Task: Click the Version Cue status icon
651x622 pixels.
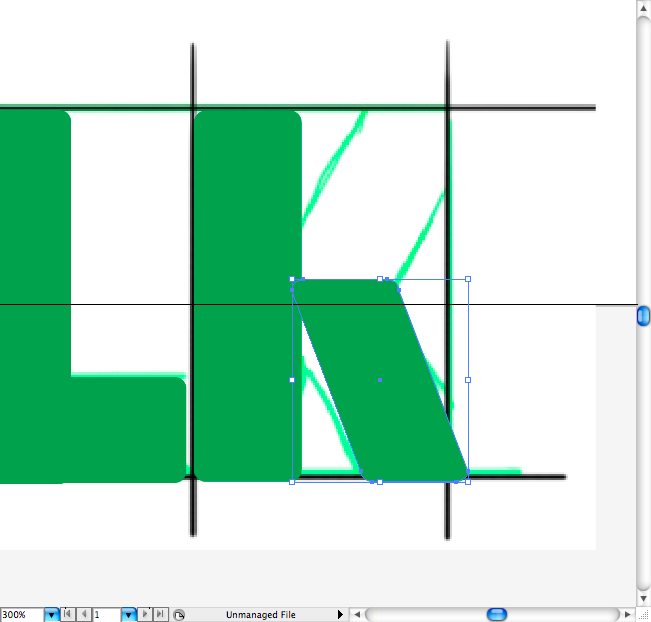Action: tap(179, 615)
